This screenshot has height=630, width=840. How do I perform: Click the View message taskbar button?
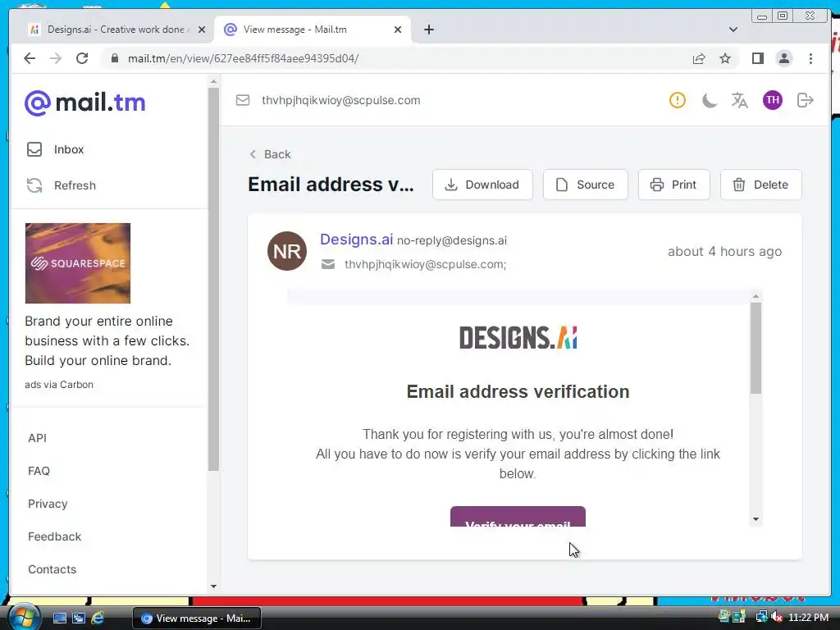click(x=197, y=619)
